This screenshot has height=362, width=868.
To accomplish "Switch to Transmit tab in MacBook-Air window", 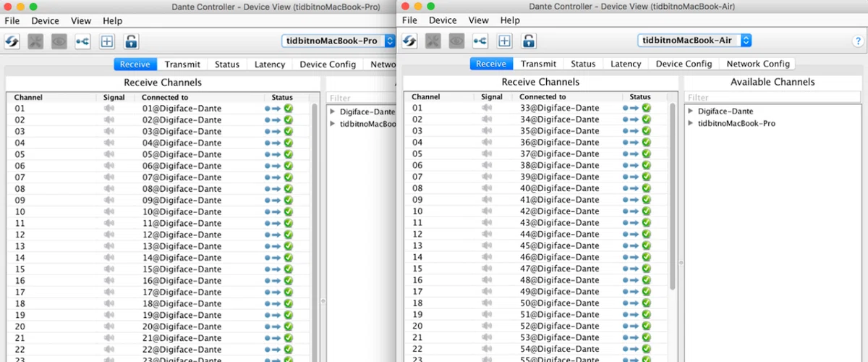I will click(538, 64).
